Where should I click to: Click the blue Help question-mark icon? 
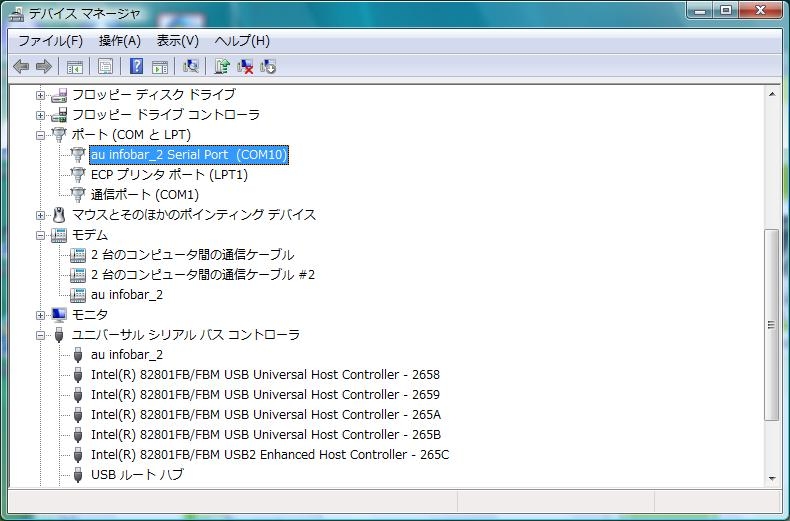coord(136,66)
